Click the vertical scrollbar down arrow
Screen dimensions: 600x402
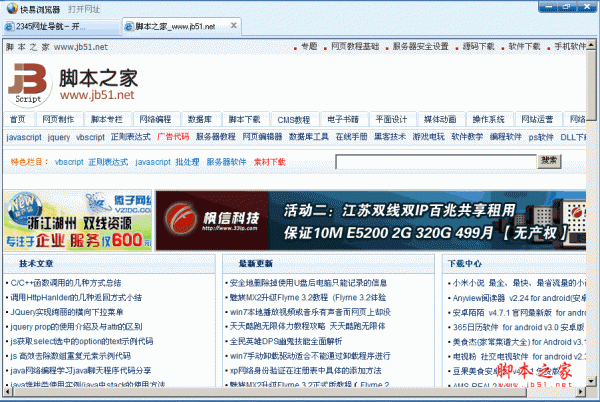click(591, 381)
